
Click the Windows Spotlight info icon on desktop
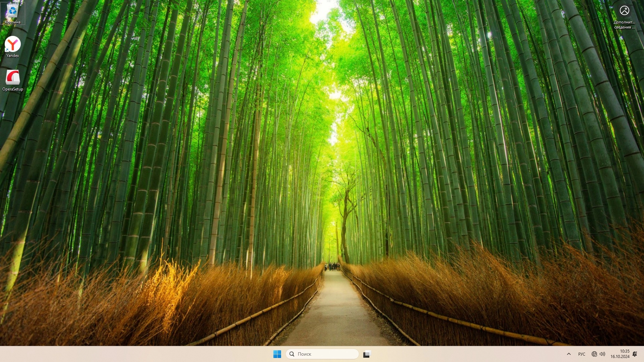coord(624,11)
